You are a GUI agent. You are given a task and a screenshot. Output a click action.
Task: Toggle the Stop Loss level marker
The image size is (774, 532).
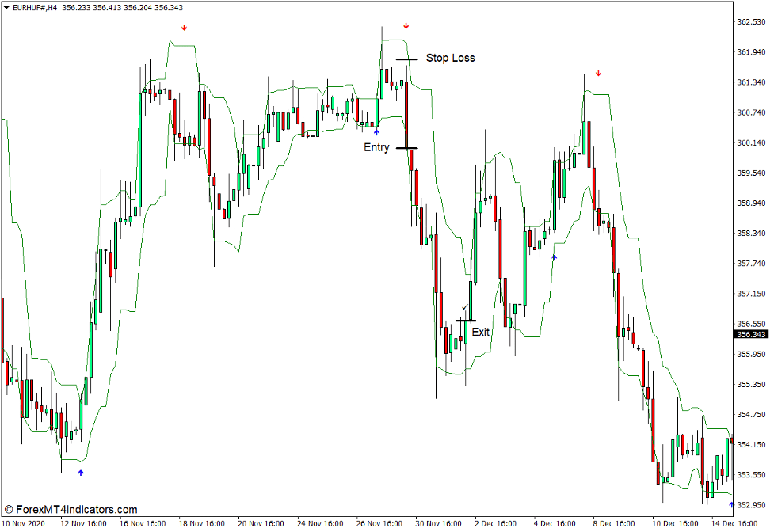(x=407, y=58)
